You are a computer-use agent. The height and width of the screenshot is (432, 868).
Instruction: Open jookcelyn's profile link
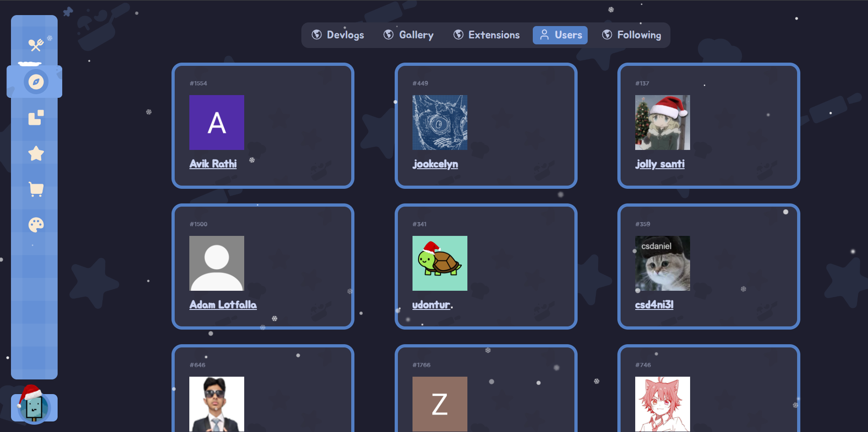click(x=435, y=164)
